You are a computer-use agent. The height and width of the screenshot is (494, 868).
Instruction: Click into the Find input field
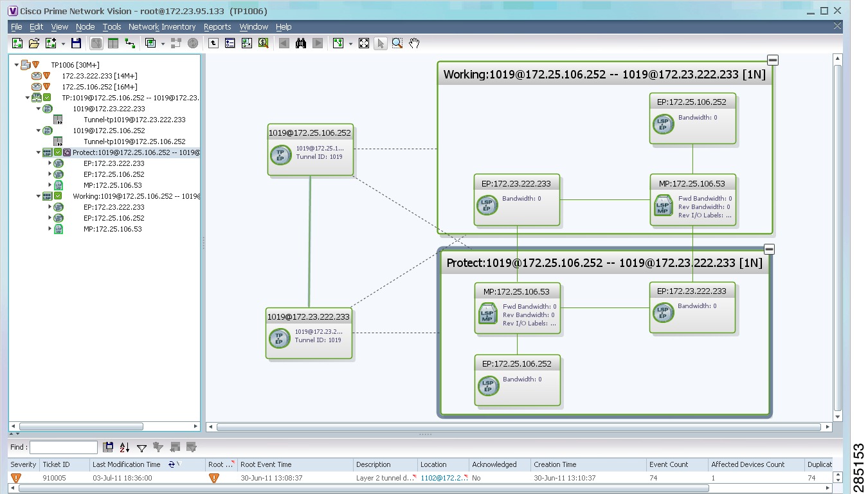[64, 447]
